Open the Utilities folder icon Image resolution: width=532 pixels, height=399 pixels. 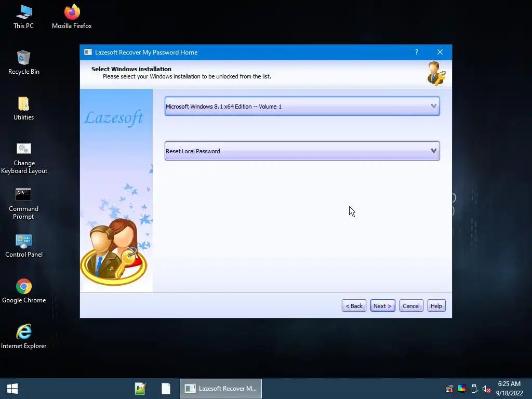coord(24,109)
